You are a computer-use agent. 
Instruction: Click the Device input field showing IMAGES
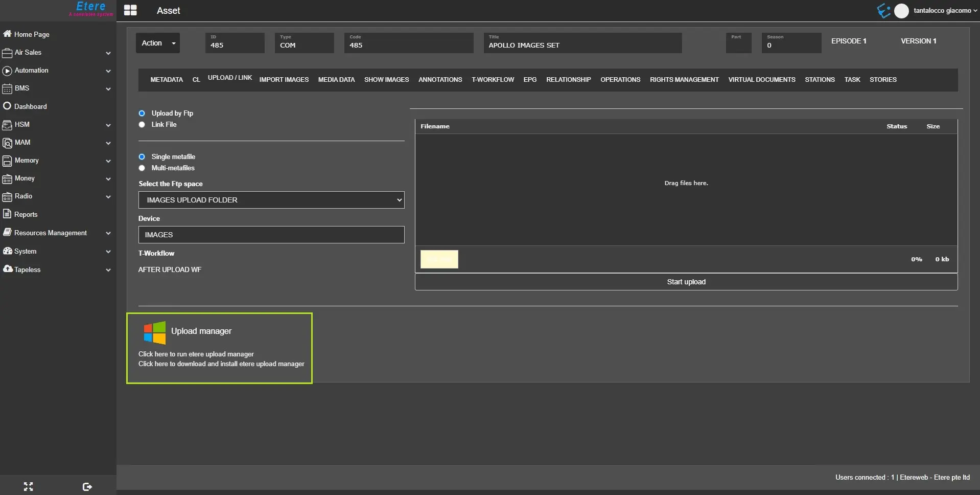click(x=271, y=235)
